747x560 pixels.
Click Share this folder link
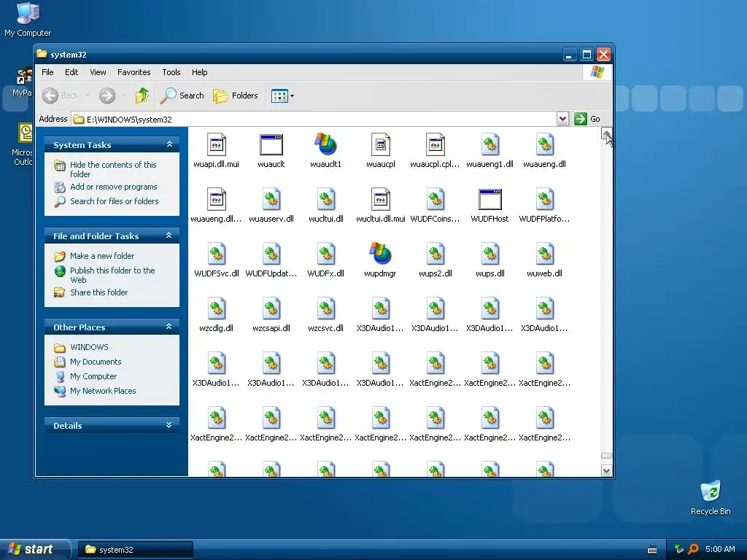pos(98,292)
